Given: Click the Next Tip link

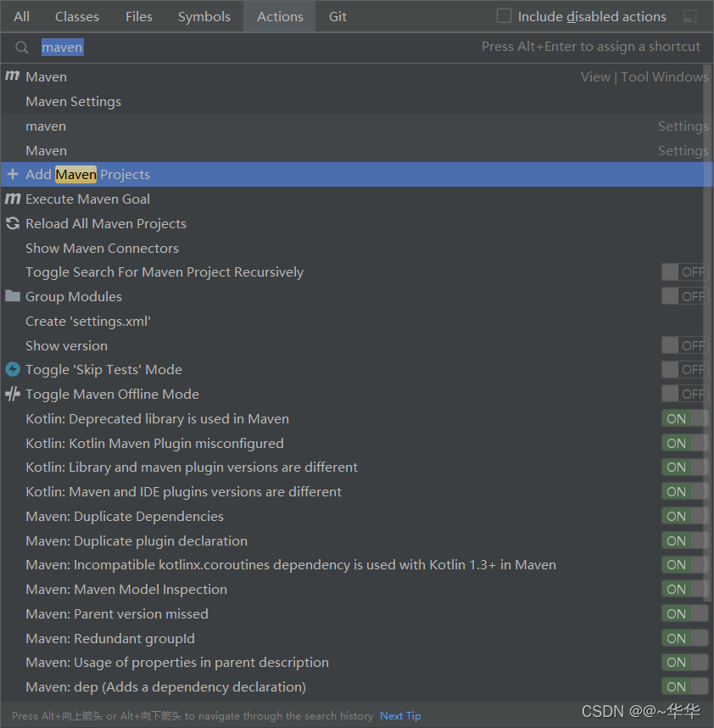Looking at the screenshot, I should tap(399, 715).
